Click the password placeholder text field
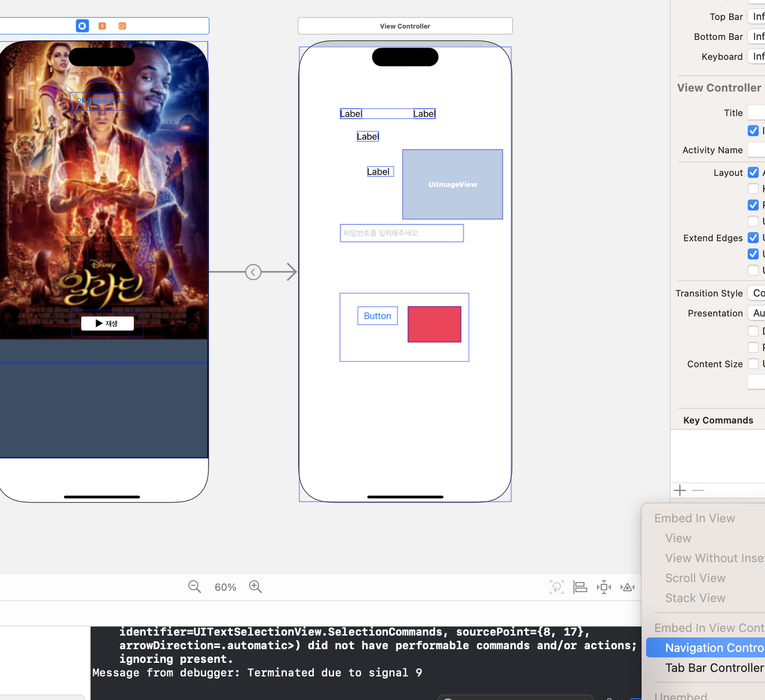 coord(402,233)
